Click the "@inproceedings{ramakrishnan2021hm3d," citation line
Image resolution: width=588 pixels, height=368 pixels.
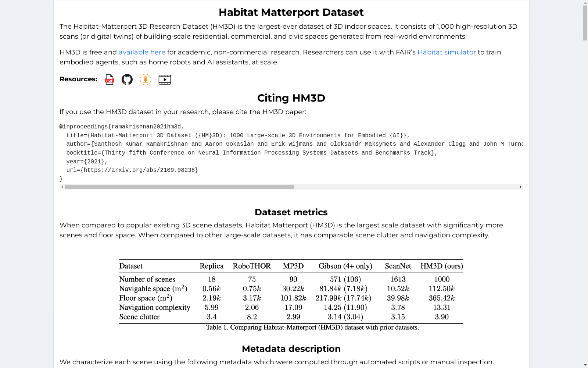122,127
